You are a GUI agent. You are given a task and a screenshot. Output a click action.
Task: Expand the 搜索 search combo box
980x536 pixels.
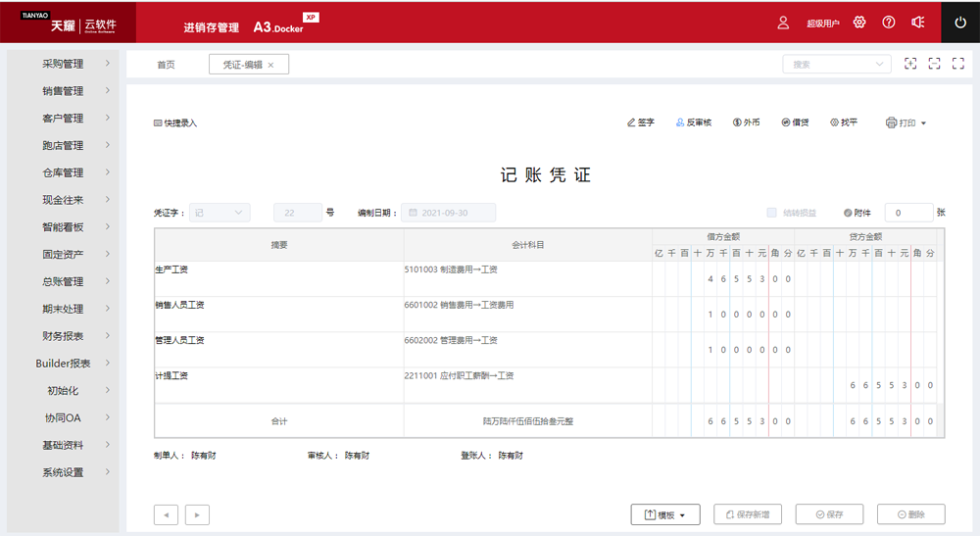836,64
